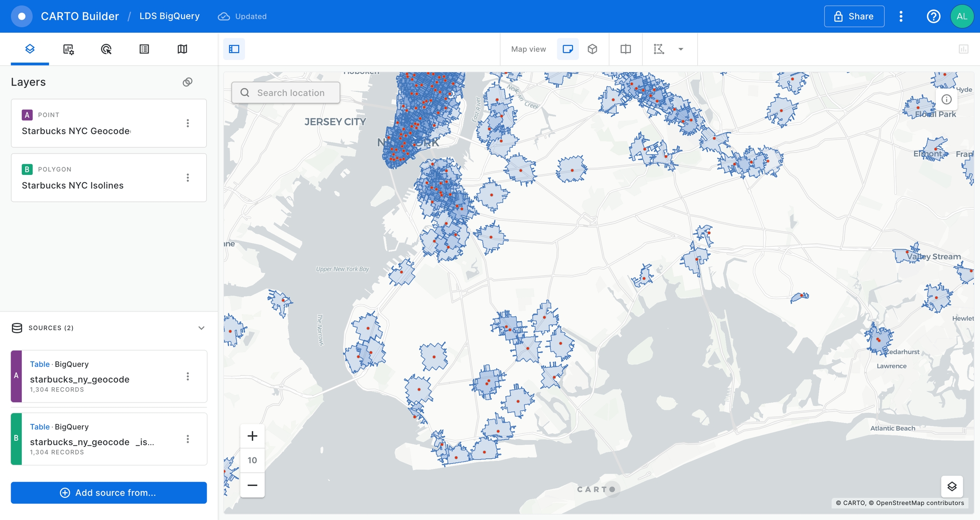This screenshot has width=980, height=520.
Task: Open the map info button
Action: [946, 99]
